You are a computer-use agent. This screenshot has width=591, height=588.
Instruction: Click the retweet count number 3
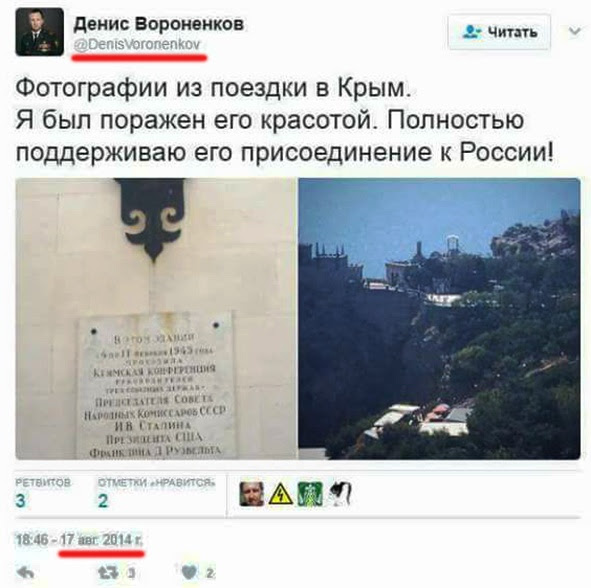130,573
